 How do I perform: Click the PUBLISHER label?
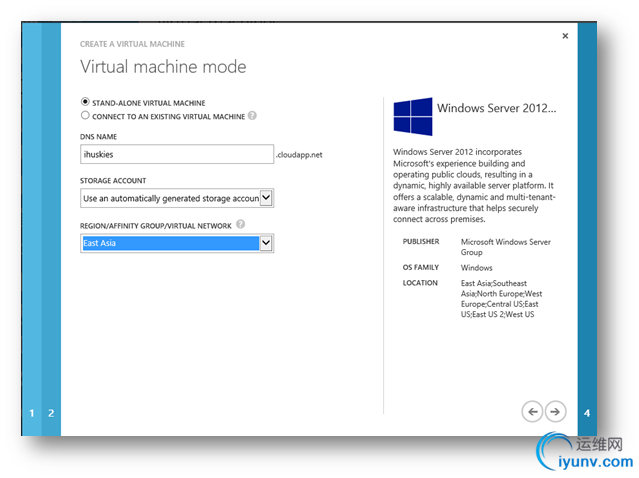[421, 242]
